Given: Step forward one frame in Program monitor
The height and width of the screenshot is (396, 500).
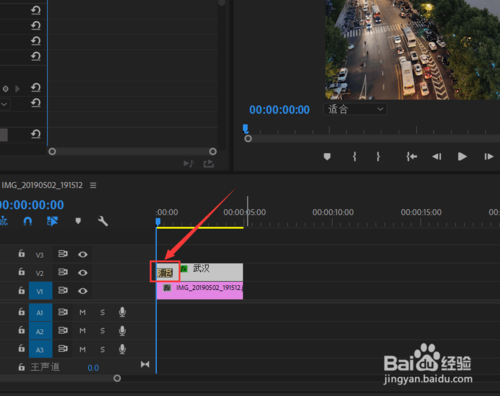Looking at the screenshot, I should click(x=489, y=156).
